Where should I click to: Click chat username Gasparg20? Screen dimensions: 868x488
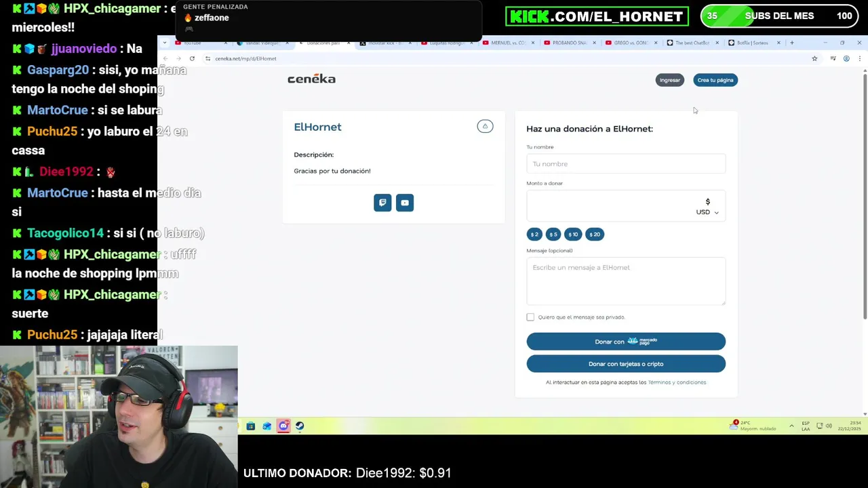(58, 70)
